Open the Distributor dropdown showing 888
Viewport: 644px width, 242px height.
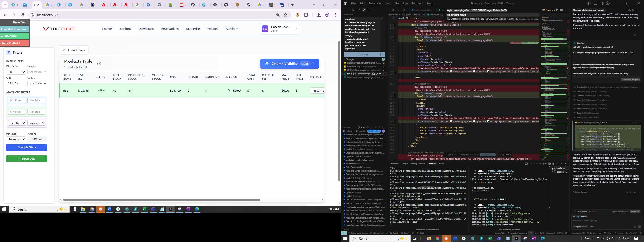click(16, 72)
